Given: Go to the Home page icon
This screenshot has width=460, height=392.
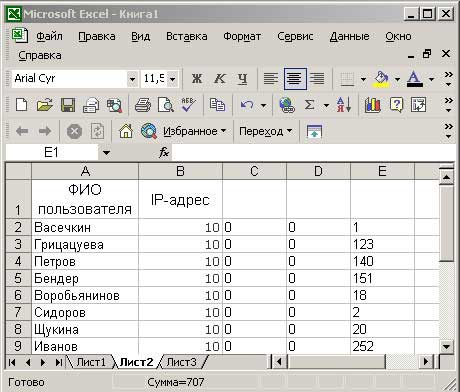Looking at the screenshot, I should pos(126,131).
